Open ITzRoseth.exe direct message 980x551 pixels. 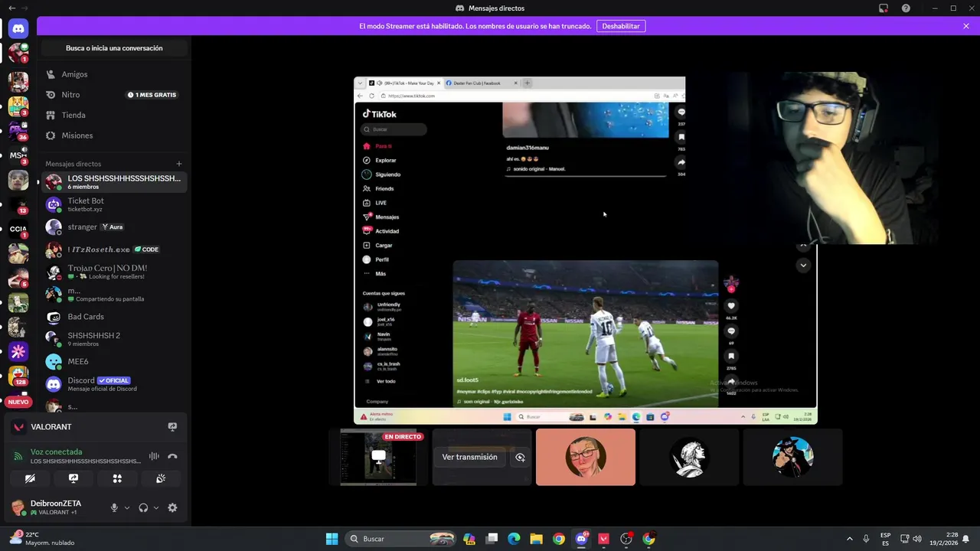(x=114, y=249)
